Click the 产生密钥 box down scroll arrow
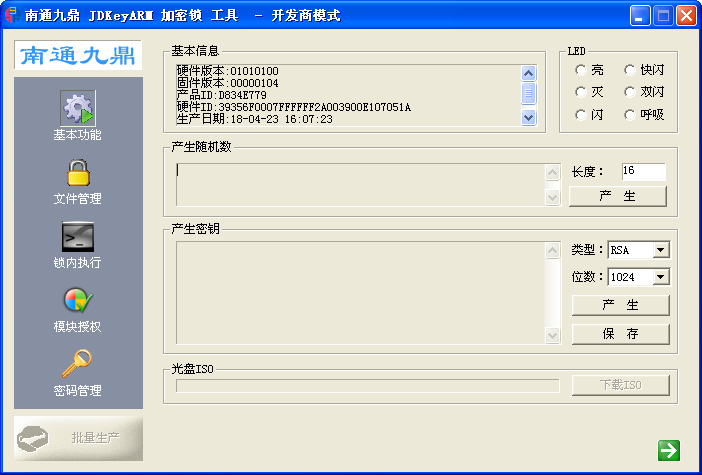Image resolution: width=702 pixels, height=475 pixels. pos(553,335)
